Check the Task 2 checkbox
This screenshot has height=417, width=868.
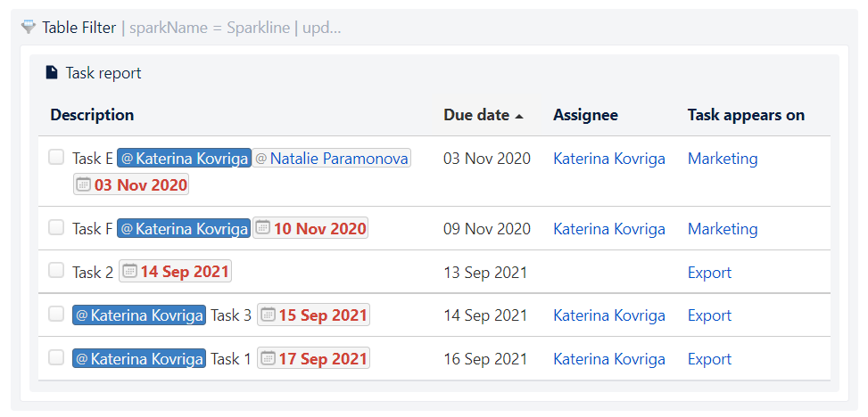tap(56, 271)
